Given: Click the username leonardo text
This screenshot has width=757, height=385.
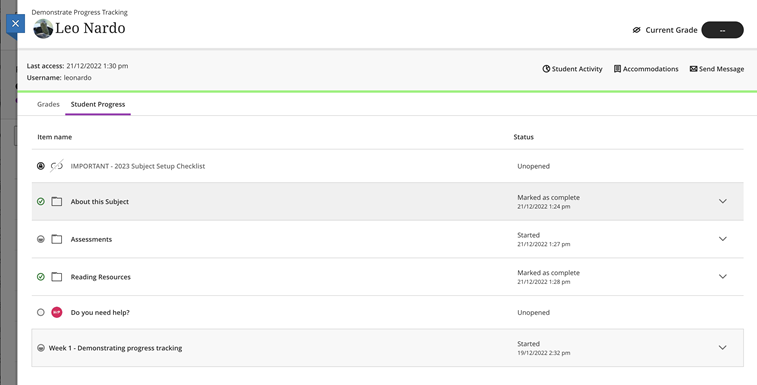Looking at the screenshot, I should pyautogui.click(x=77, y=78).
